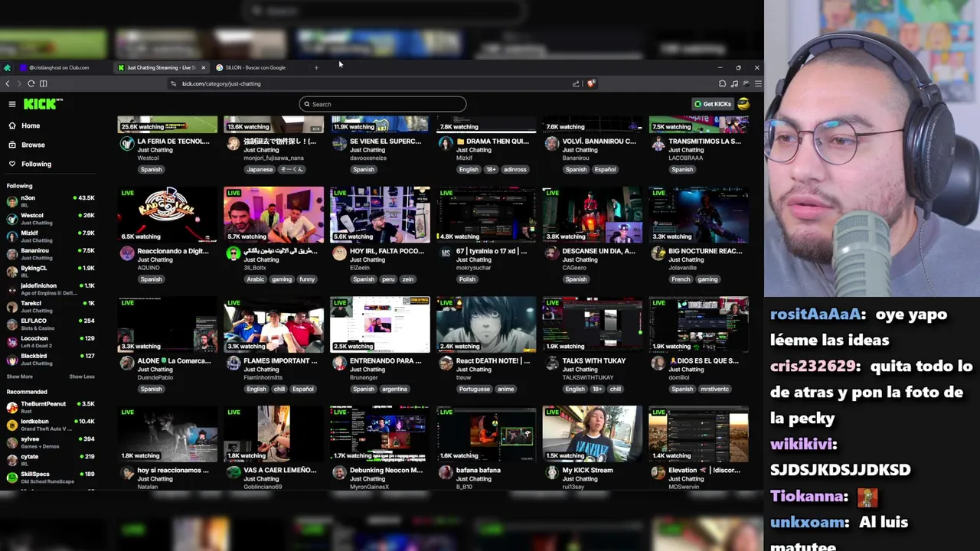
Task: Open BykingCL in the Following list
Action: pos(51,272)
